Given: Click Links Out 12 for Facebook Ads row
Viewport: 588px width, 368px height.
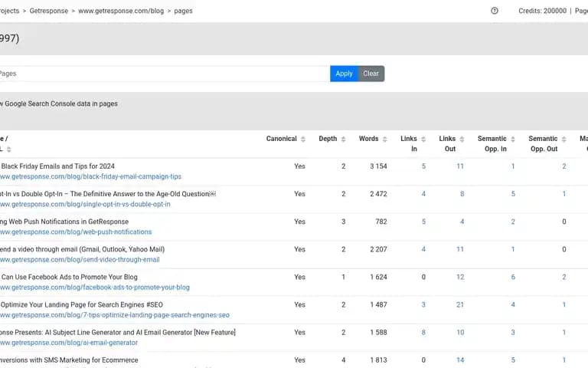Looking at the screenshot, I should click(460, 277).
